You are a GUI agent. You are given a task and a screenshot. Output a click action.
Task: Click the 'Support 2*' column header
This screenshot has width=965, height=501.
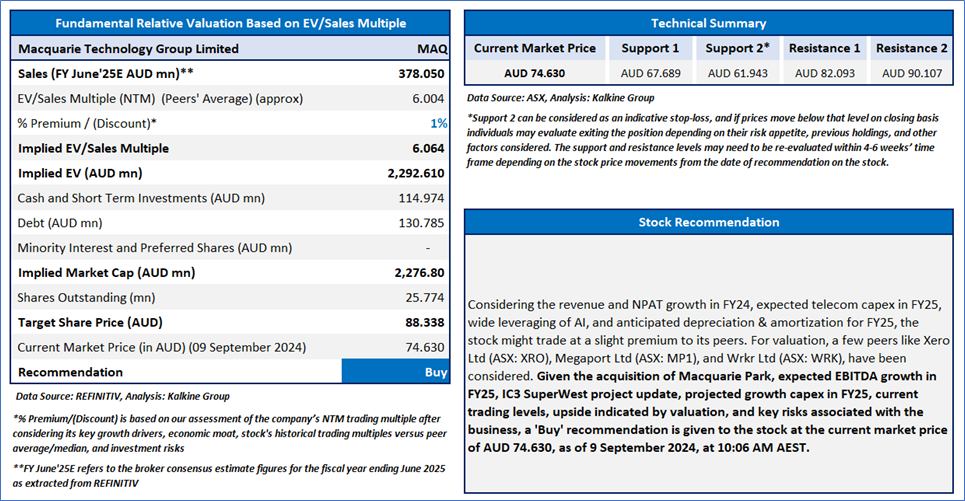pos(737,48)
